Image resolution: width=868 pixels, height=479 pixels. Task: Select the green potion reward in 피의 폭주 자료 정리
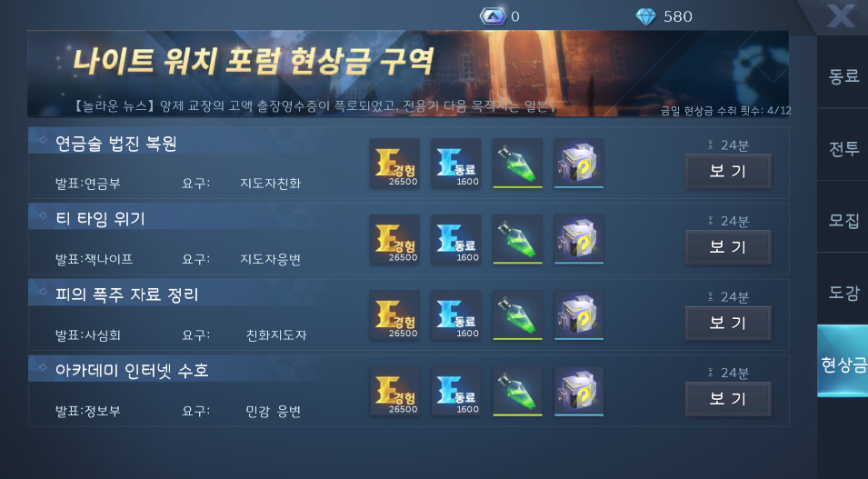click(x=517, y=315)
